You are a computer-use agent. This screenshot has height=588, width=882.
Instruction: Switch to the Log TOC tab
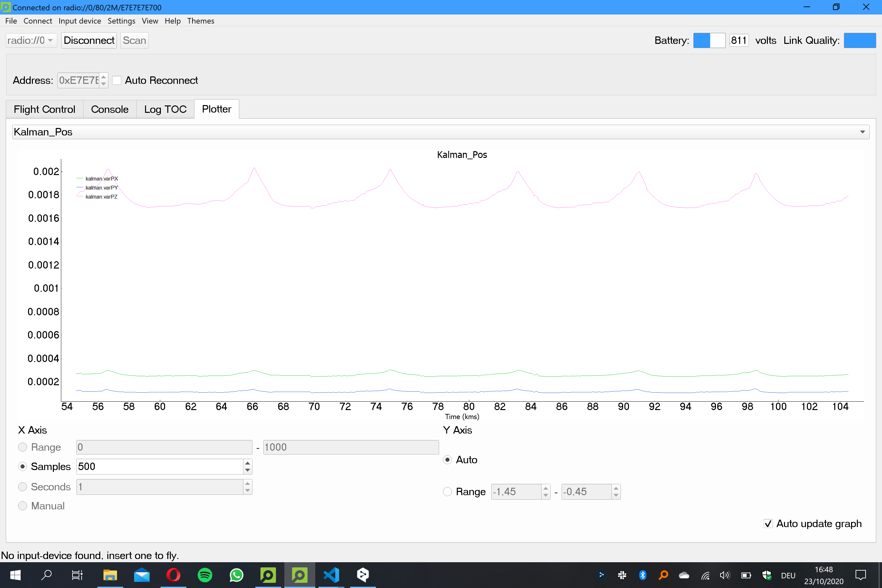click(165, 109)
